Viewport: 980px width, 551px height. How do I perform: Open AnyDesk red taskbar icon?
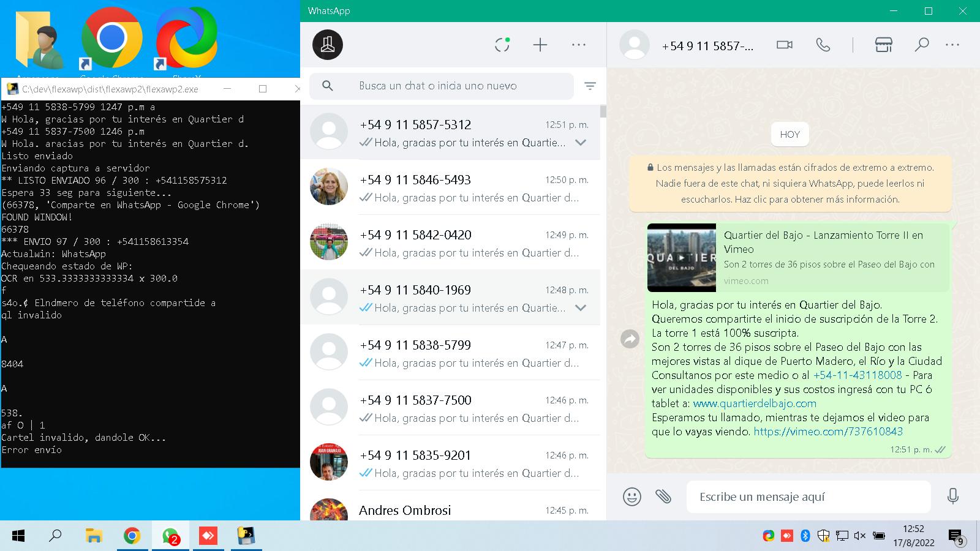click(208, 536)
